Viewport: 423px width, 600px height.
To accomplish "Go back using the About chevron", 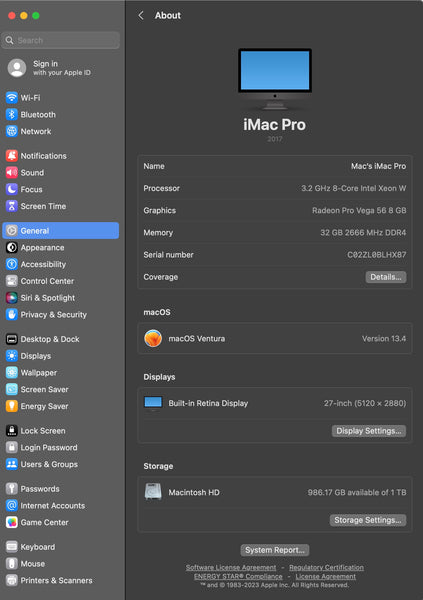I will 141,15.
